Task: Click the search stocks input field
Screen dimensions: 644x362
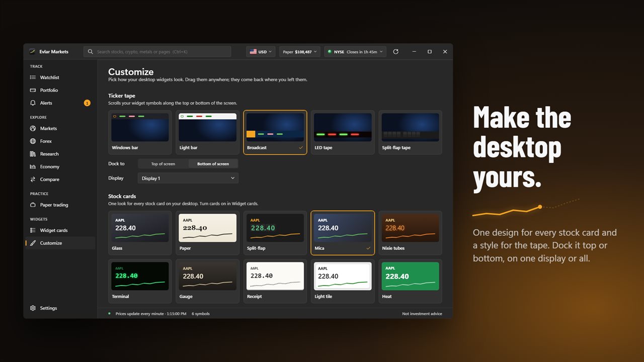Action: 157,52
